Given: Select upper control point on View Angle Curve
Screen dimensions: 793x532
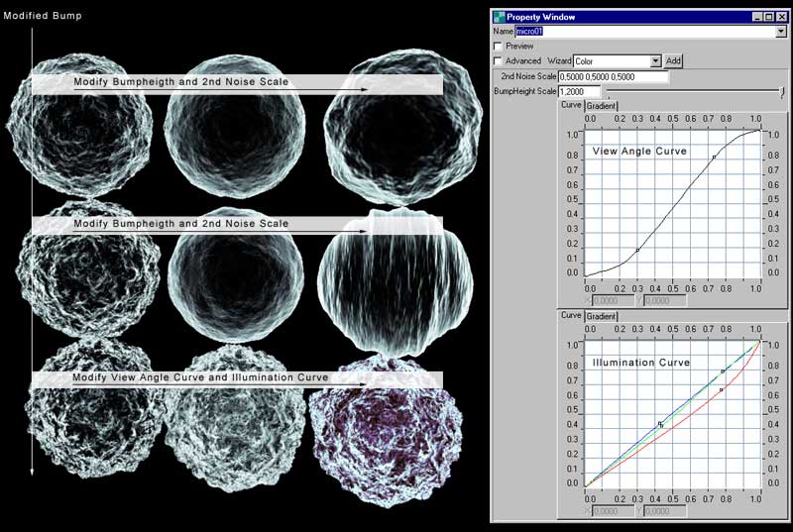Looking at the screenshot, I should click(714, 158).
